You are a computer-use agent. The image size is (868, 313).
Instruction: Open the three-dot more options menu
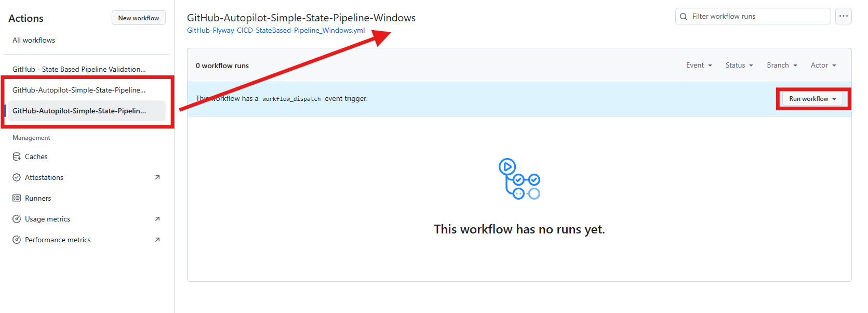(843, 16)
